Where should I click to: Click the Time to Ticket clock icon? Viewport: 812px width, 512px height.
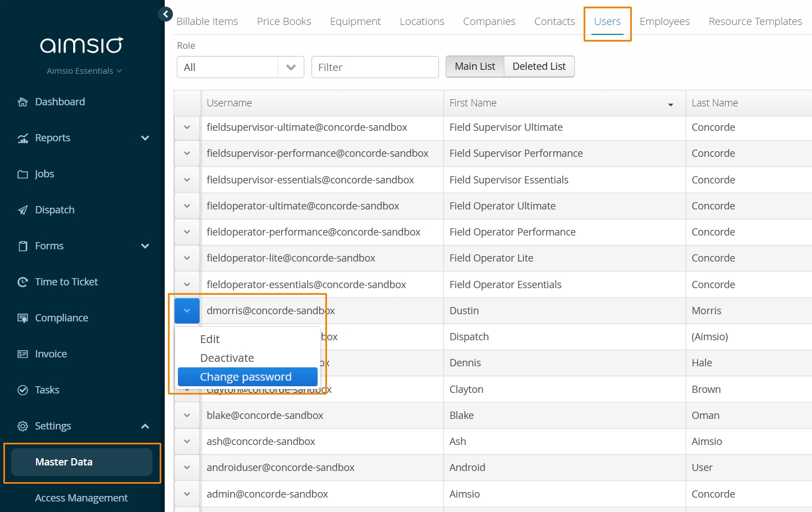pos(23,282)
